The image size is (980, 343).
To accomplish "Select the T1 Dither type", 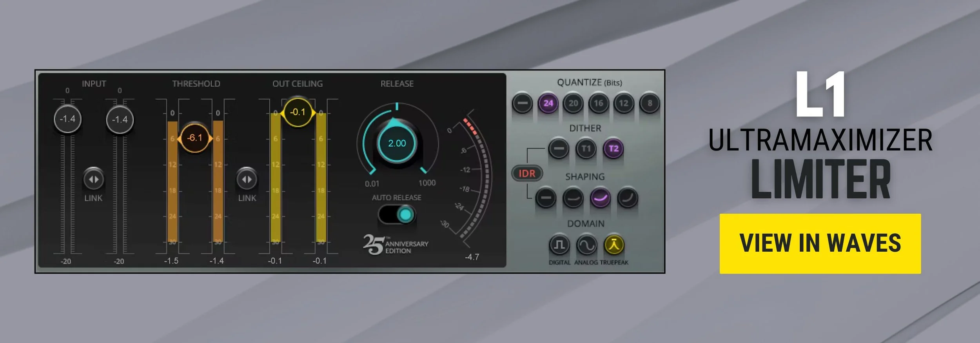I will pyautogui.click(x=586, y=149).
